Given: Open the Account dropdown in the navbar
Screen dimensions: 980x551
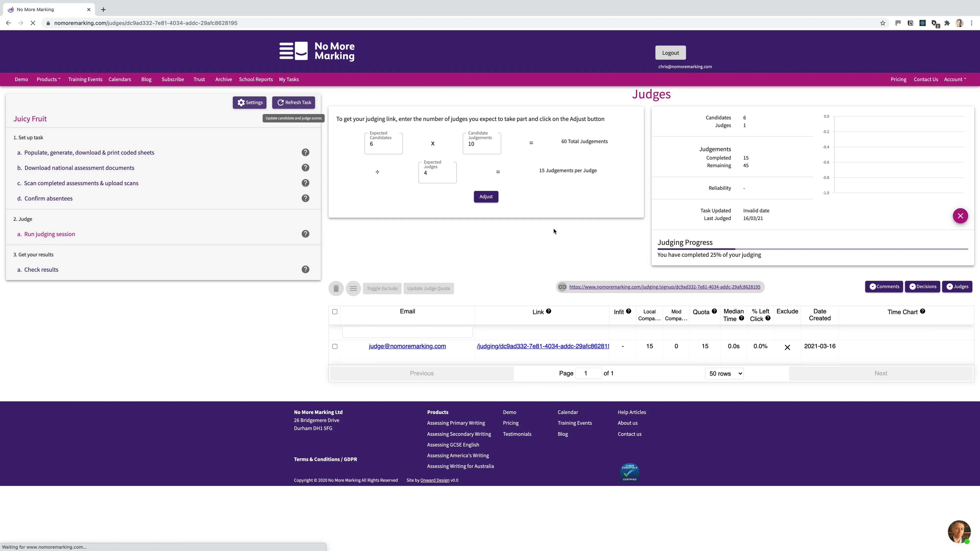Looking at the screenshot, I should click(954, 80).
